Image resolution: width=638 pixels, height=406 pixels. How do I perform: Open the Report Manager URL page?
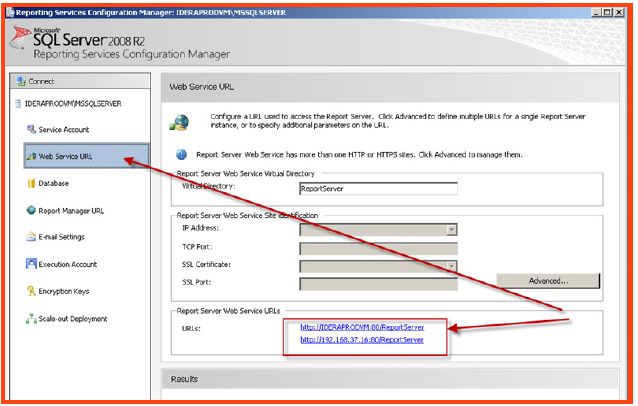pos(71,211)
